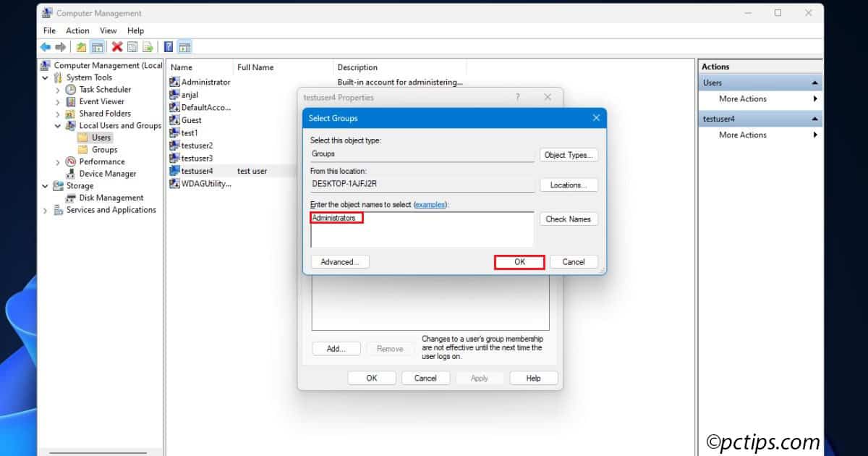Click the Object Types... button
Image resolution: width=868 pixels, height=456 pixels.
pyautogui.click(x=569, y=155)
